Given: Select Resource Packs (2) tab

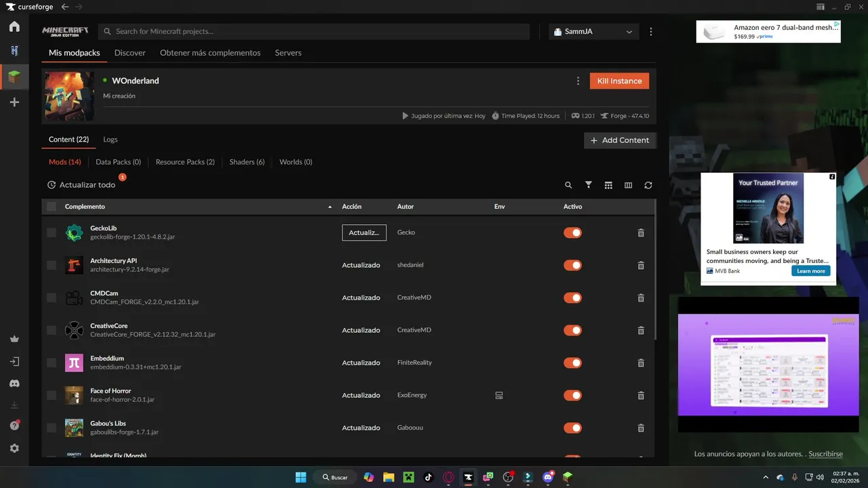Looking at the screenshot, I should pos(185,162).
